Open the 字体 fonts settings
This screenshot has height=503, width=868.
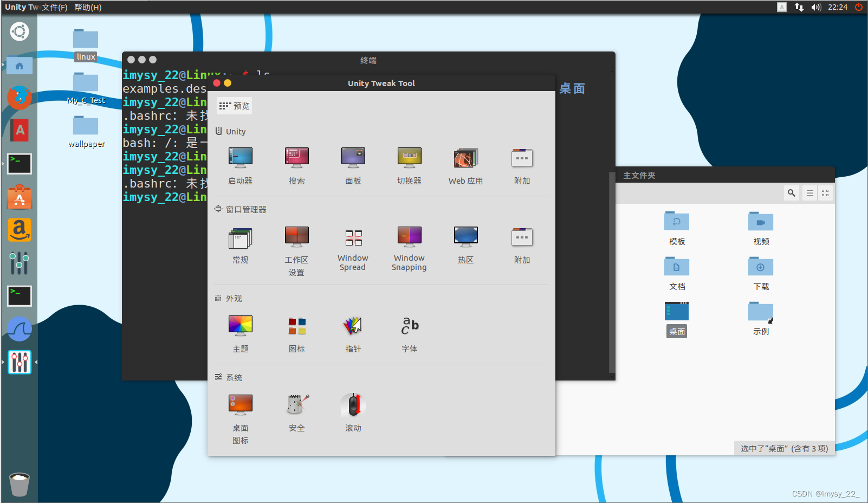tap(409, 334)
